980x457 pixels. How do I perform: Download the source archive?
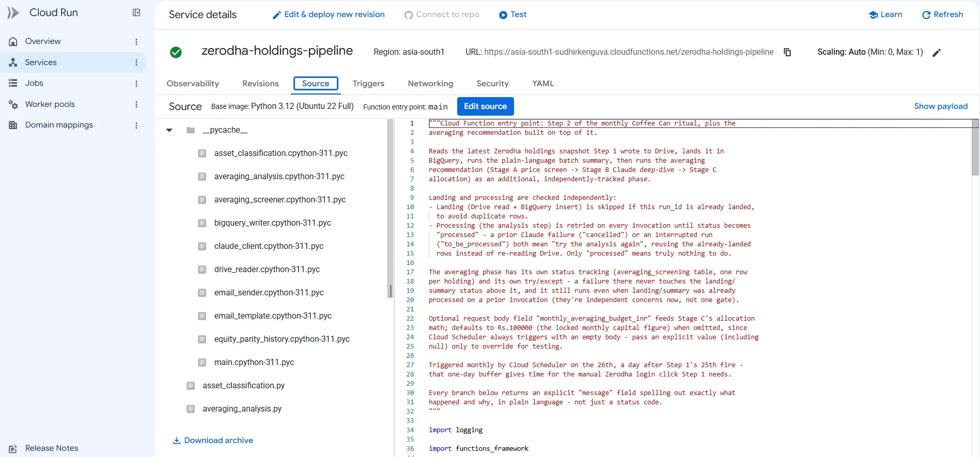point(213,440)
